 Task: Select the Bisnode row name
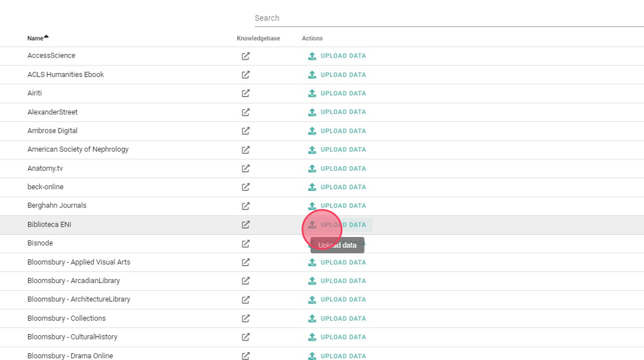tap(40, 243)
